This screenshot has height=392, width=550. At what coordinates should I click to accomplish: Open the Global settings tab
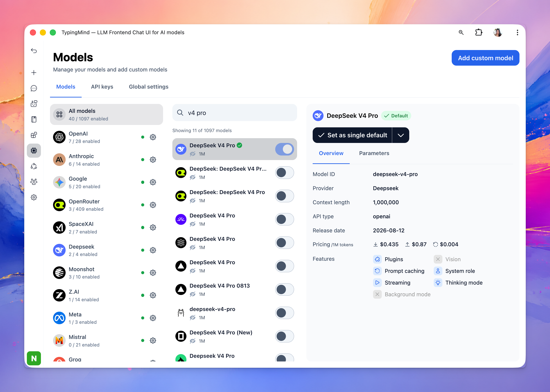pos(149,87)
